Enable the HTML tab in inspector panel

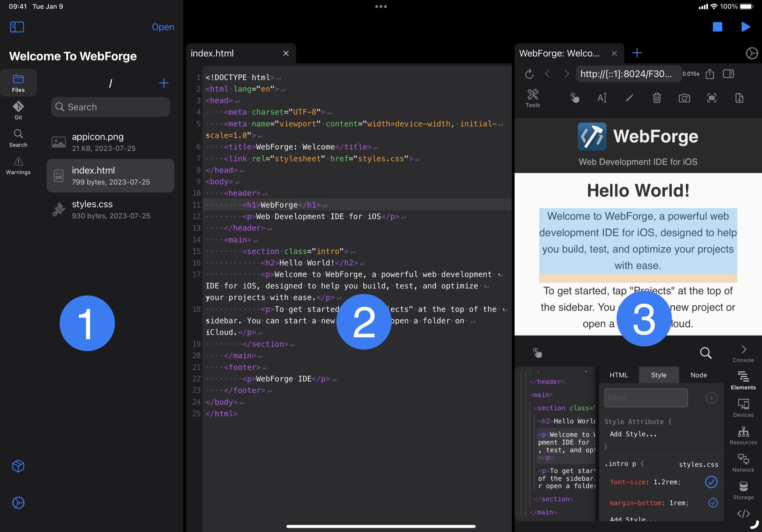click(x=619, y=375)
